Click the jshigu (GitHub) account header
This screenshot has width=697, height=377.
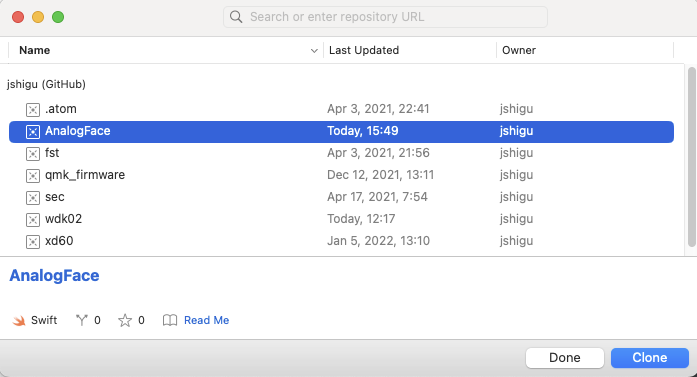46,84
